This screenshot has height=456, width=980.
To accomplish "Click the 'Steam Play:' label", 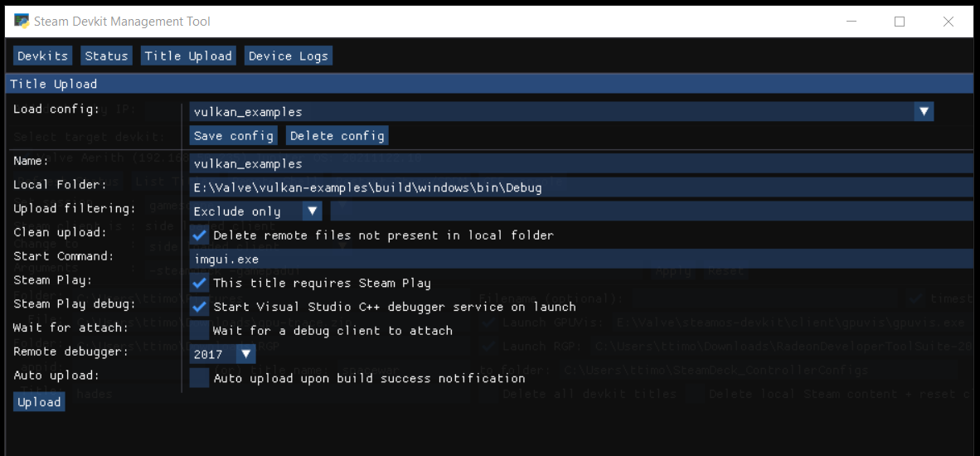I will coord(52,280).
